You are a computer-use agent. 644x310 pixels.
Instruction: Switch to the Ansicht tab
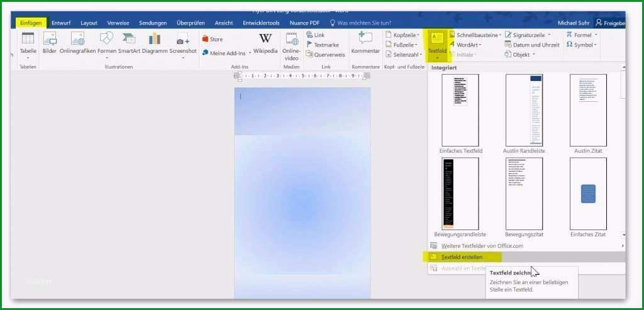pyautogui.click(x=224, y=23)
